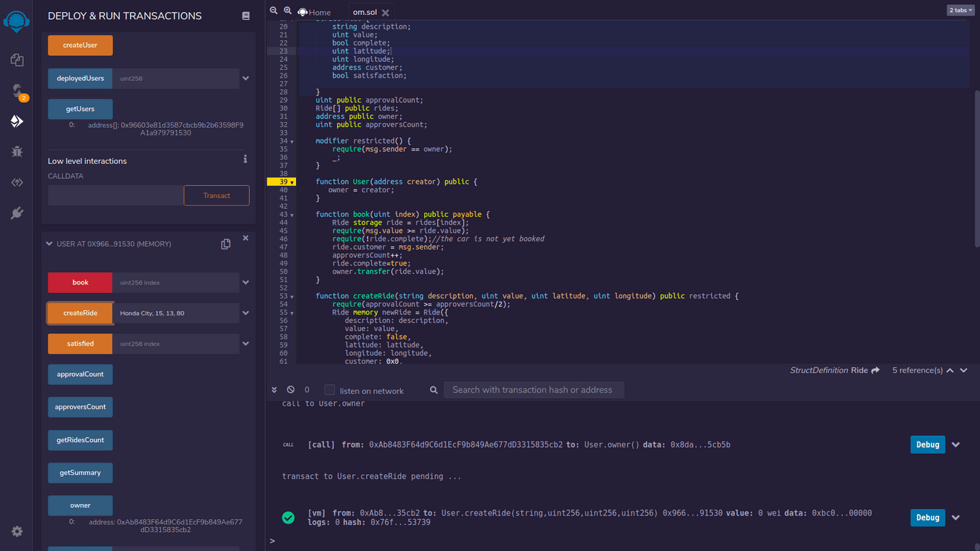
Task: Zoom in the editor font
Action: tap(287, 11)
